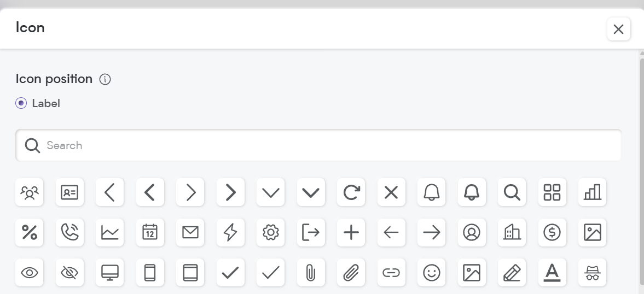644x294 pixels.
Task: Open the Icon position info tooltip
Action: coord(105,79)
